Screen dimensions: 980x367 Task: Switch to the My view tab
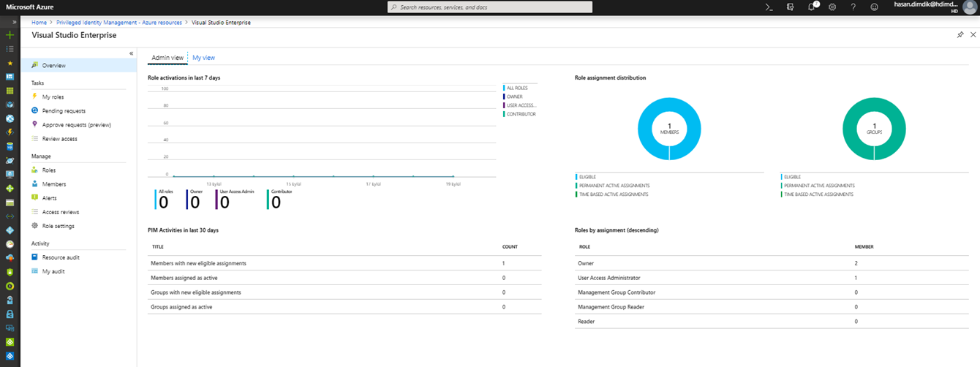coord(203,57)
